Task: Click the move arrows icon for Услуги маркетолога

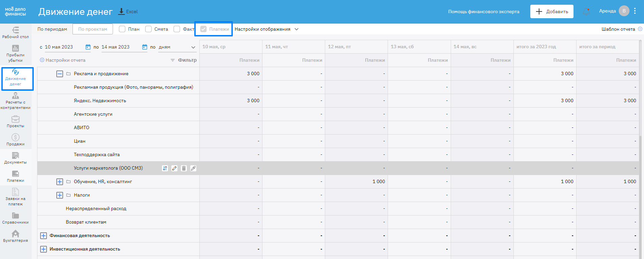Action: coord(165,168)
